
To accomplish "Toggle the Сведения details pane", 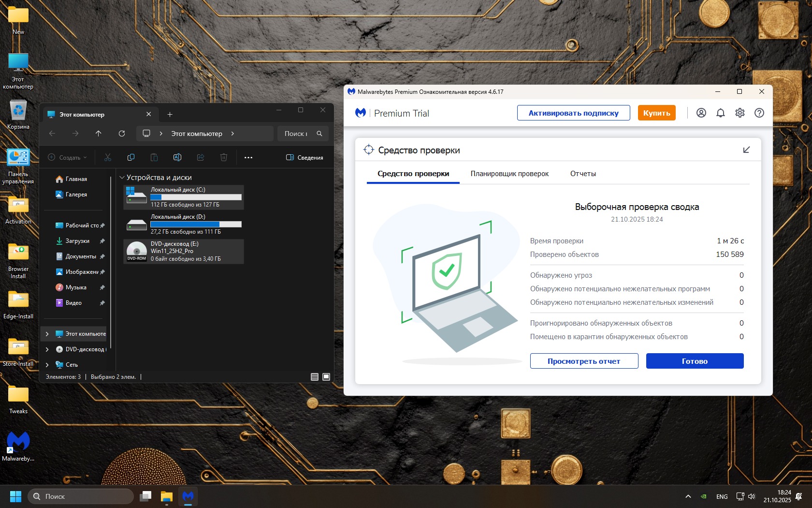I will point(304,158).
